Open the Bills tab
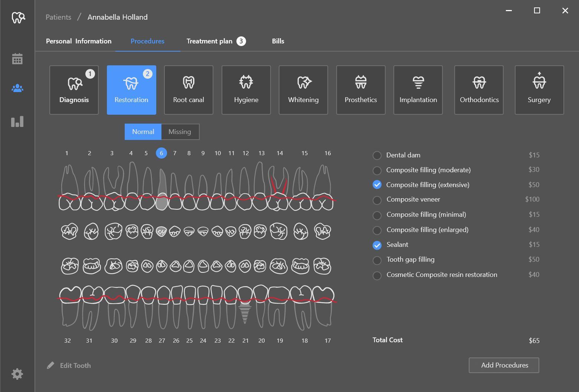 pyautogui.click(x=278, y=41)
